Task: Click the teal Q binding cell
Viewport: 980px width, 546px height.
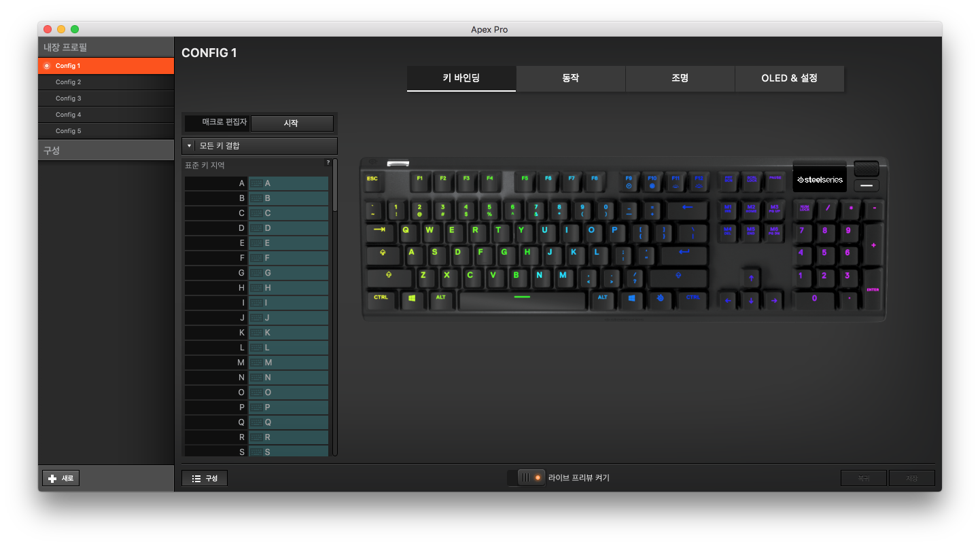Action: 289,422
